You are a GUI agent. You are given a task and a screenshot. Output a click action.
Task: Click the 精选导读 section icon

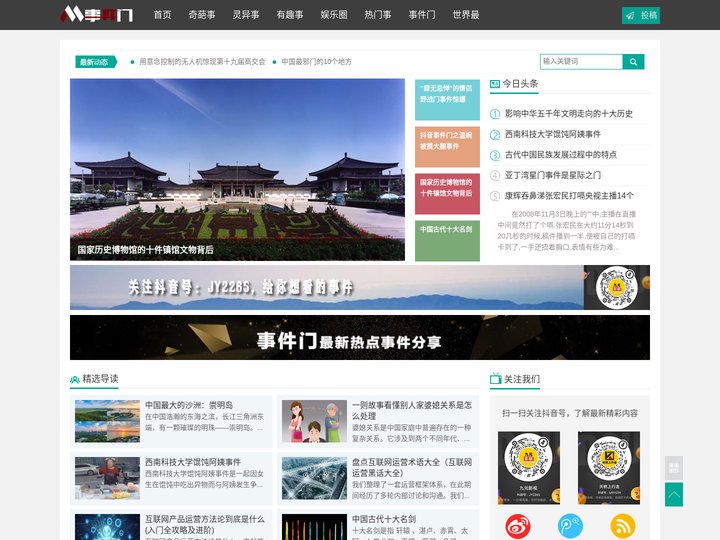click(75, 380)
